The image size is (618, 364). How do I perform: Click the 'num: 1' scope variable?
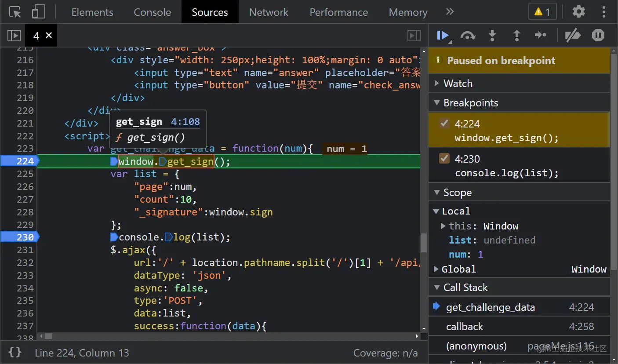466,255
